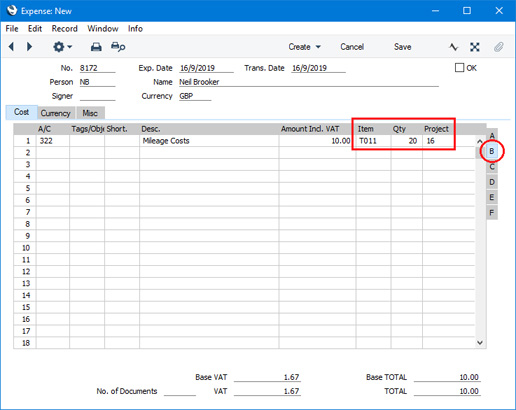Click the printer icon

click(96, 47)
